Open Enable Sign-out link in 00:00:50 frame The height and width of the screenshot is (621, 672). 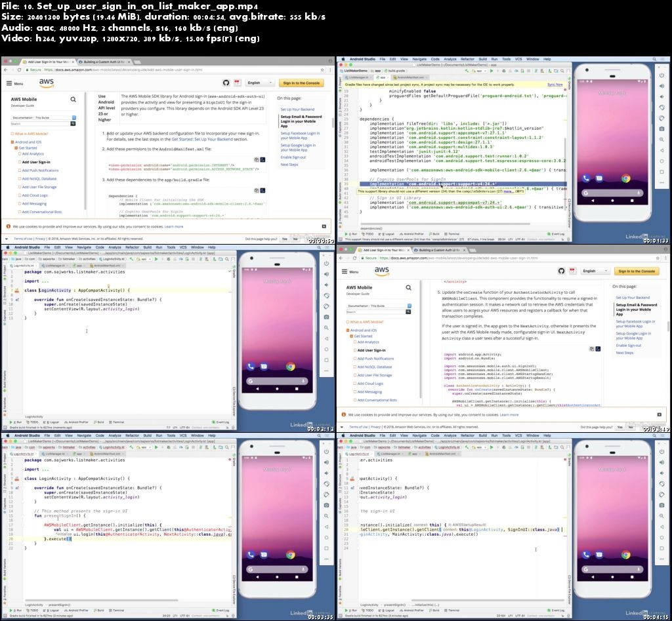[x=293, y=157]
